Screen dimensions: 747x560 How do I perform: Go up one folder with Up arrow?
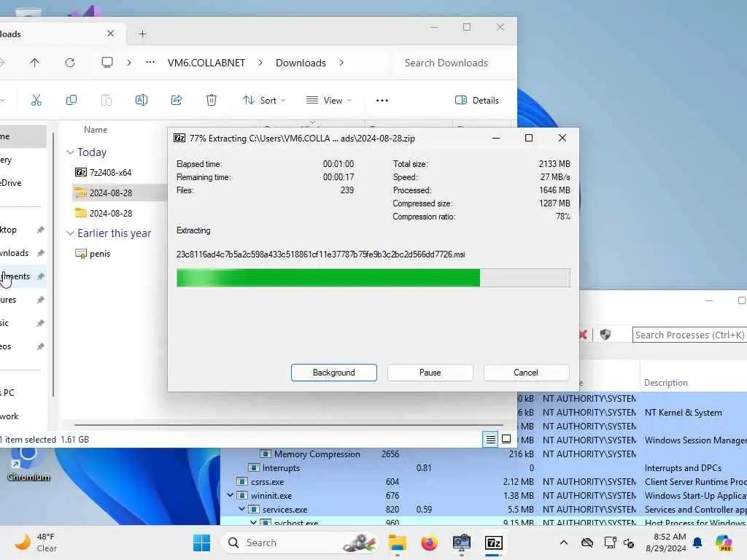coord(34,63)
